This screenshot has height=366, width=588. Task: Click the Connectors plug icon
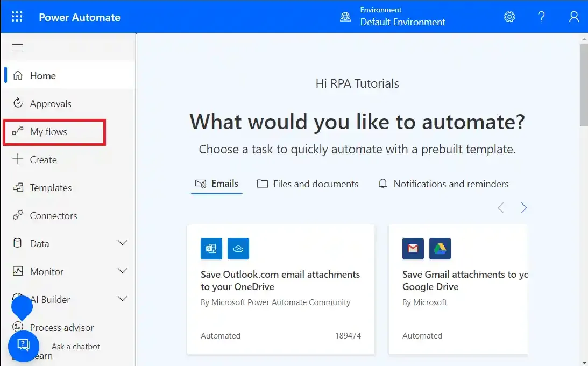18,215
